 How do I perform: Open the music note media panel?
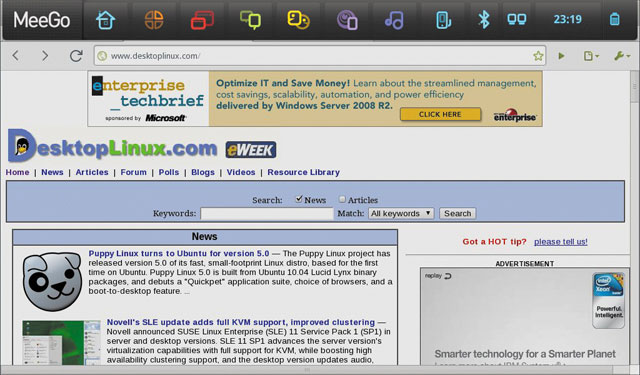(394, 20)
